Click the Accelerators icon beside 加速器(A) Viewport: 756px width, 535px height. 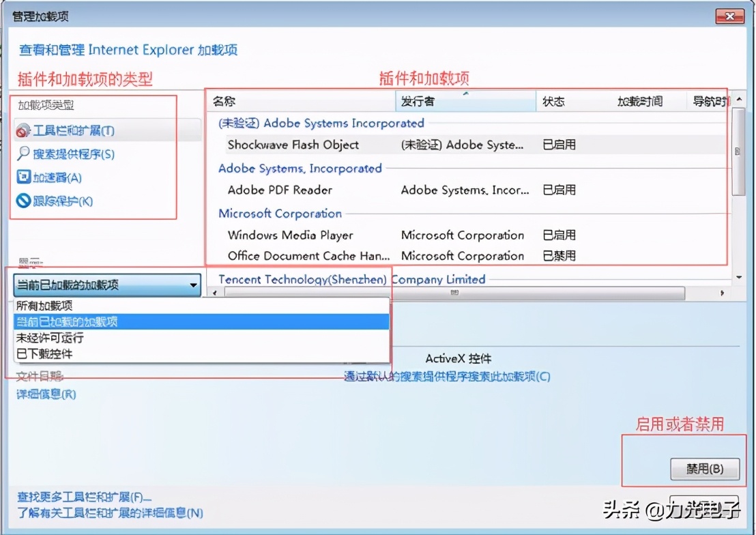tap(23, 177)
